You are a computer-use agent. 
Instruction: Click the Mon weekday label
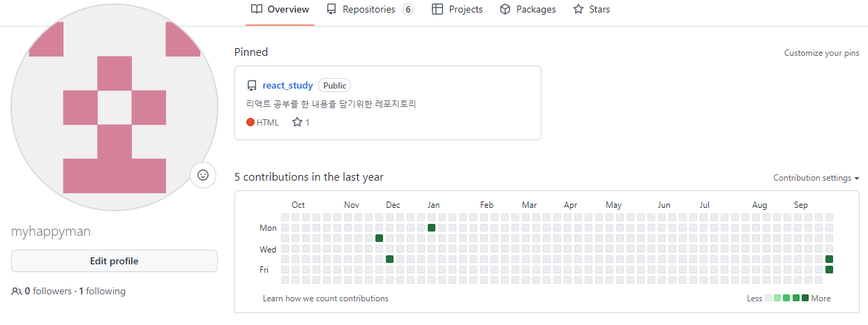[268, 228]
